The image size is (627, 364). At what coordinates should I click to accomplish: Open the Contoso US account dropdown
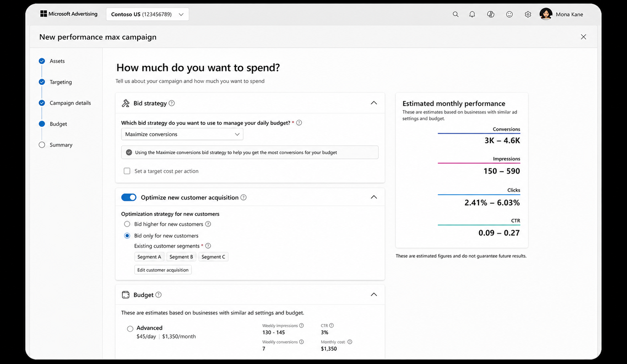148,14
